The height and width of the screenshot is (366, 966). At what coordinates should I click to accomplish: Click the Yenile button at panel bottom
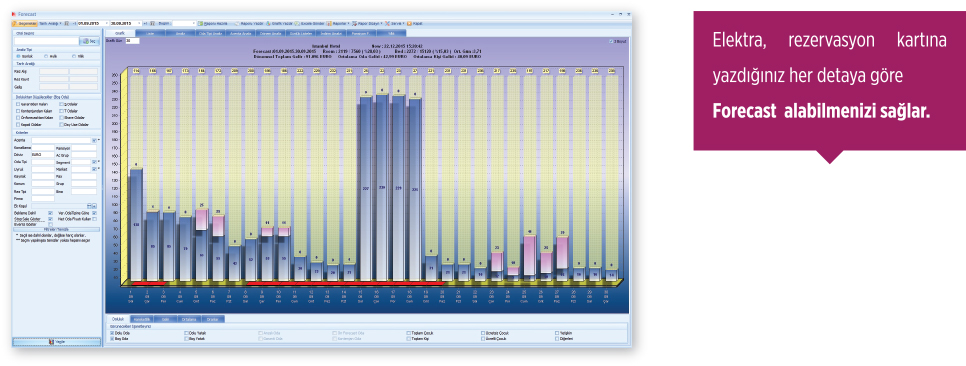57,341
